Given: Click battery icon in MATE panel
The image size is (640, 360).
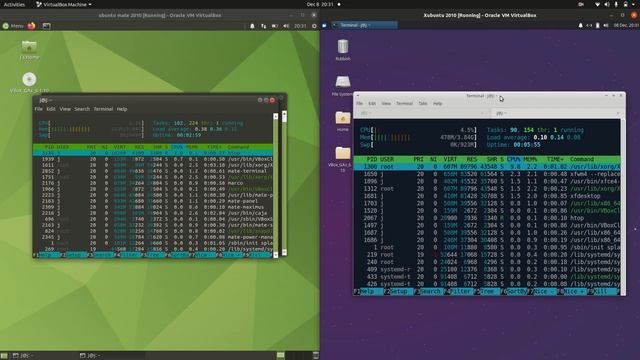Looking at the screenshot, I should 275,26.
